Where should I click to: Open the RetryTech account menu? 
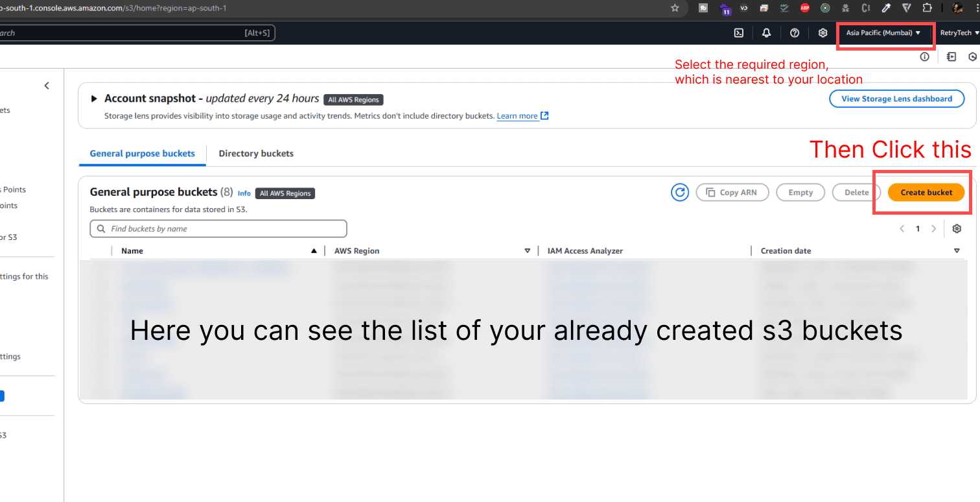(x=959, y=33)
